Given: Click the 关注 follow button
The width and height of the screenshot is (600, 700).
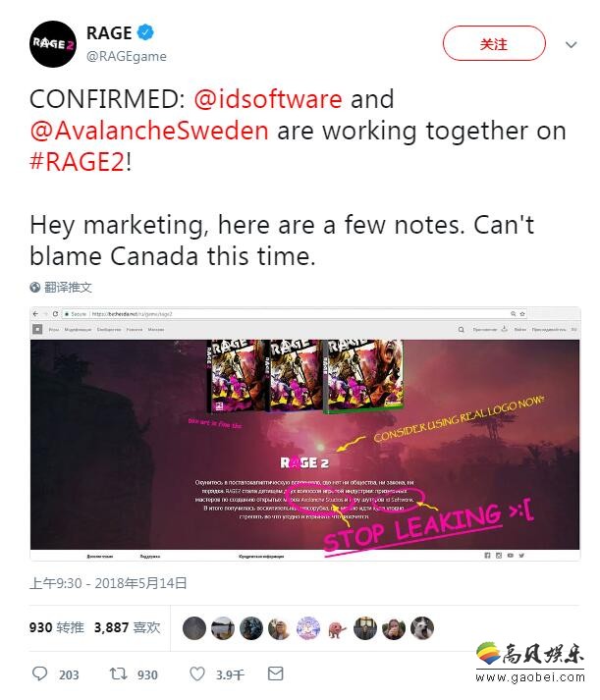Looking at the screenshot, I should [x=494, y=43].
